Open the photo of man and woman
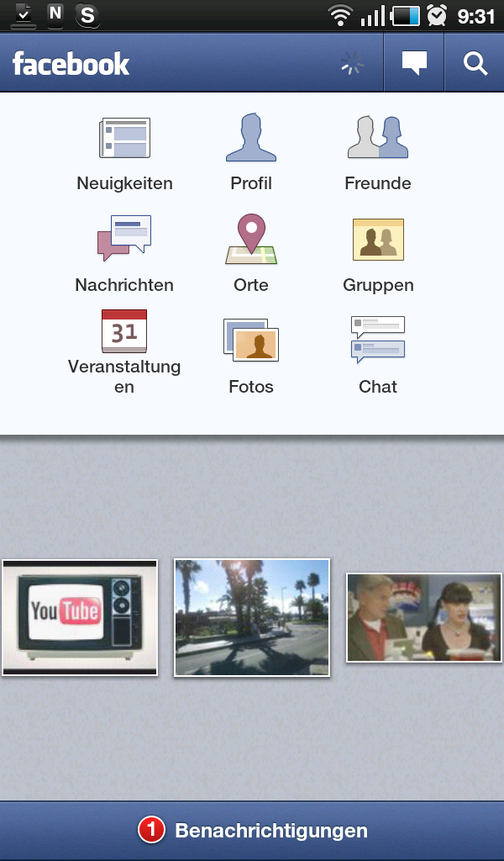The width and height of the screenshot is (504, 861). point(424,618)
